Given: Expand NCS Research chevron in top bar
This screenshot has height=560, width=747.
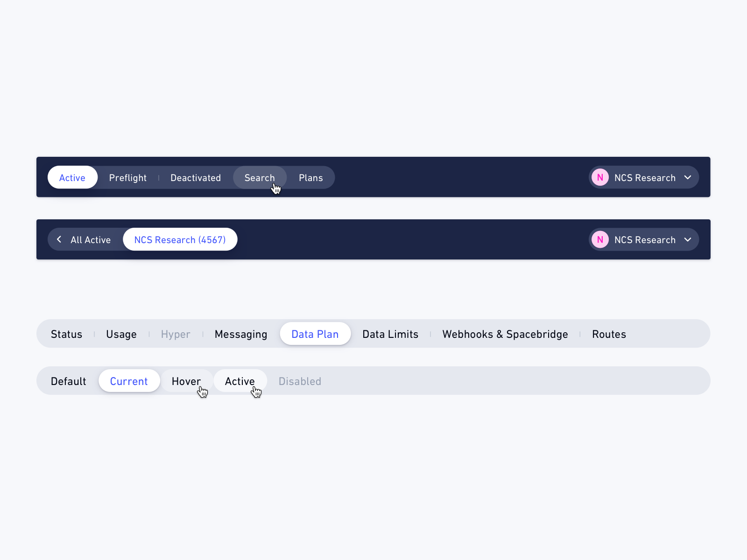Looking at the screenshot, I should [x=688, y=177].
